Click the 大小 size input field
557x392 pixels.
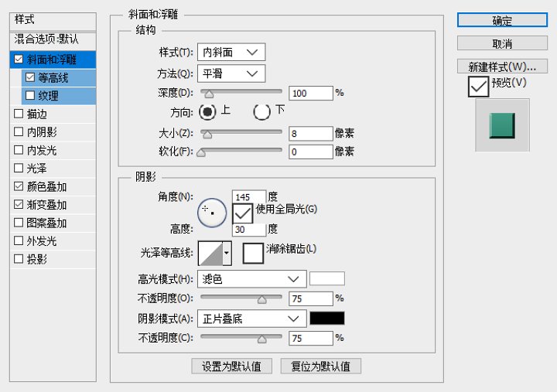(x=310, y=134)
